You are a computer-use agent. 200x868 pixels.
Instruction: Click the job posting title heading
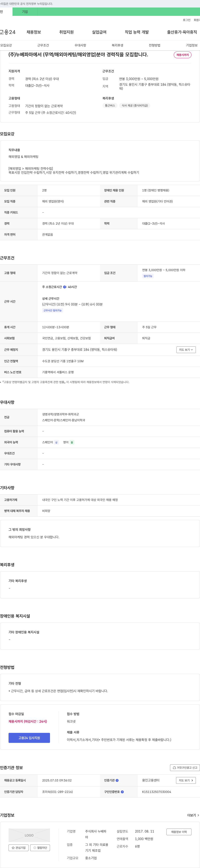click(x=78, y=55)
